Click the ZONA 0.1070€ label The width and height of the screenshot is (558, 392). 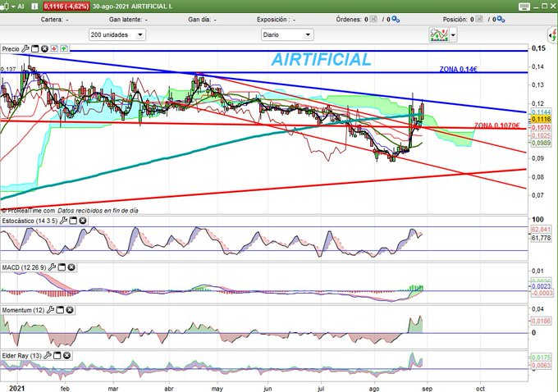pos(496,125)
